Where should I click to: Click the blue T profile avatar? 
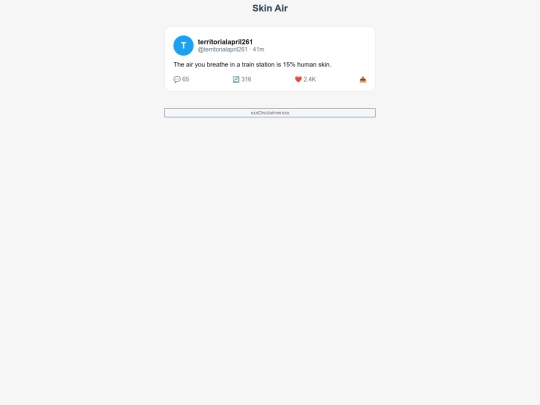[x=183, y=45]
